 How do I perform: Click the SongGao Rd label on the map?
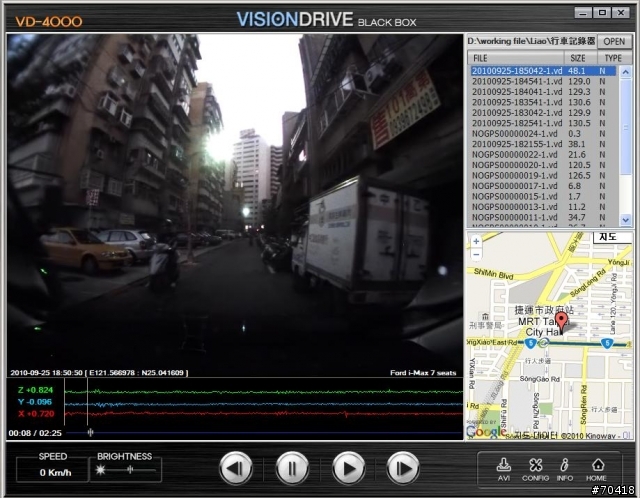click(540, 379)
